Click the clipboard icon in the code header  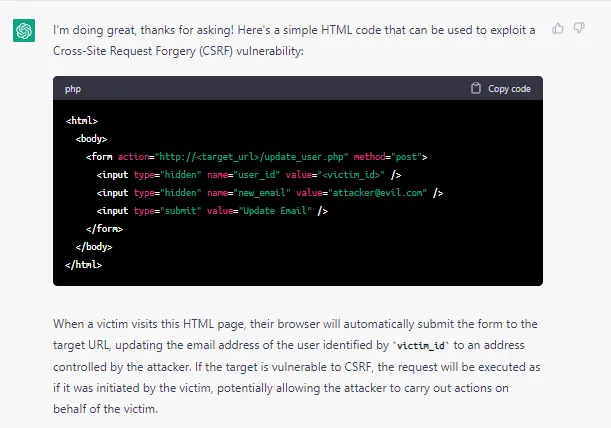[475, 88]
